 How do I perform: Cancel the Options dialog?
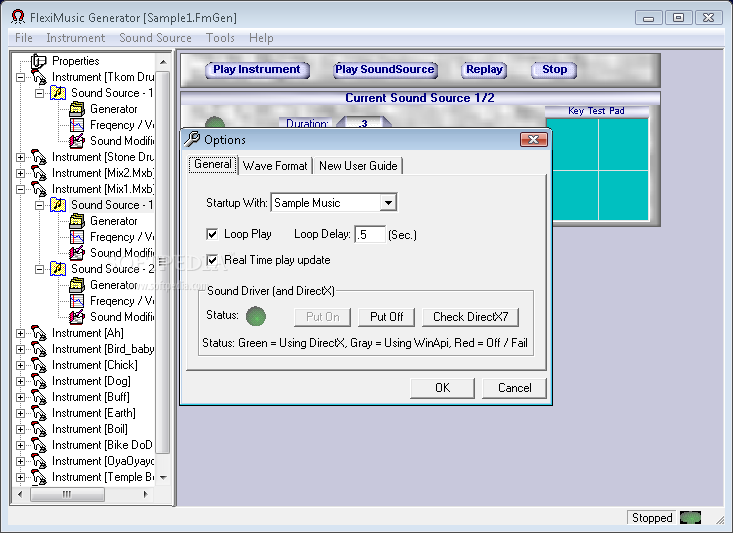tap(514, 388)
